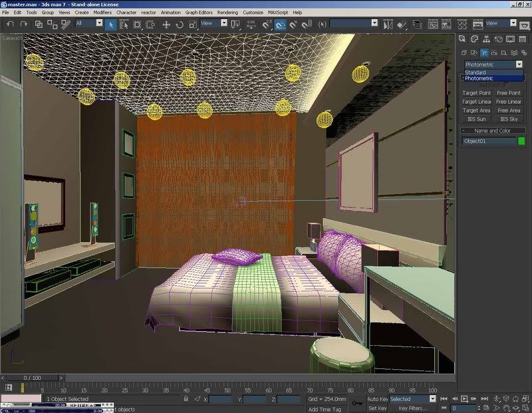532x413 pixels.
Task: Select Shapes create category icon
Action: point(474,53)
